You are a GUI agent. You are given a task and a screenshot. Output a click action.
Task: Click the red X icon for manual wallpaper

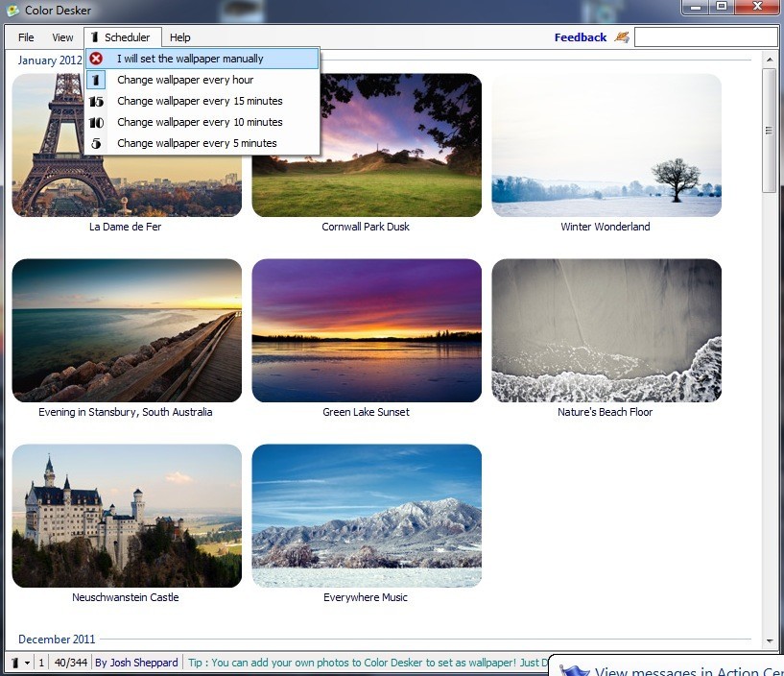[x=95, y=59]
